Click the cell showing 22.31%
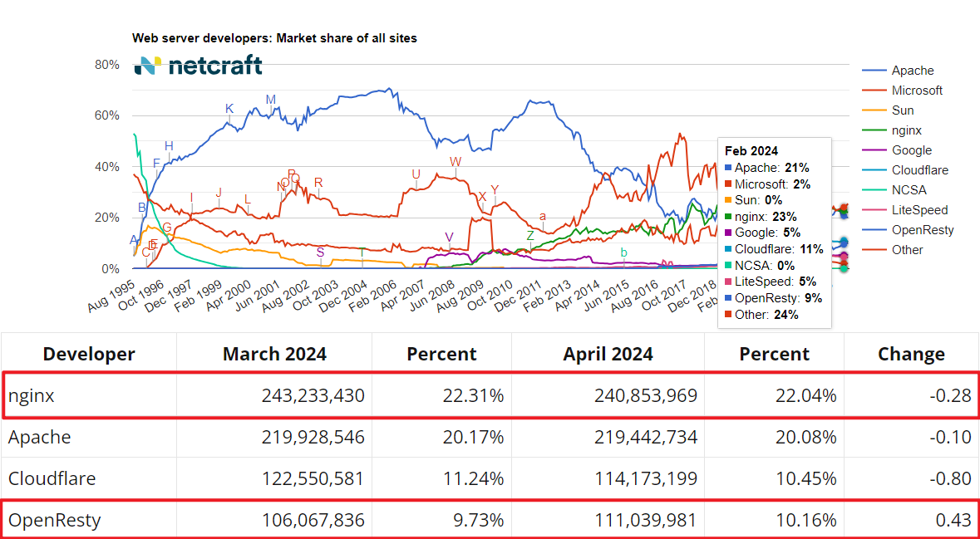The width and height of the screenshot is (980, 539). (x=442, y=395)
